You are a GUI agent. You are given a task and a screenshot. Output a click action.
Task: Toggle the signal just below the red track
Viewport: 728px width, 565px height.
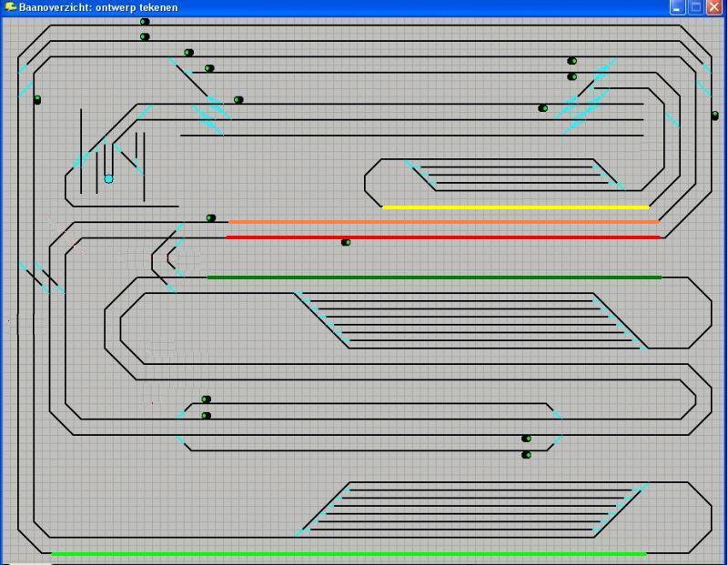tap(346, 242)
